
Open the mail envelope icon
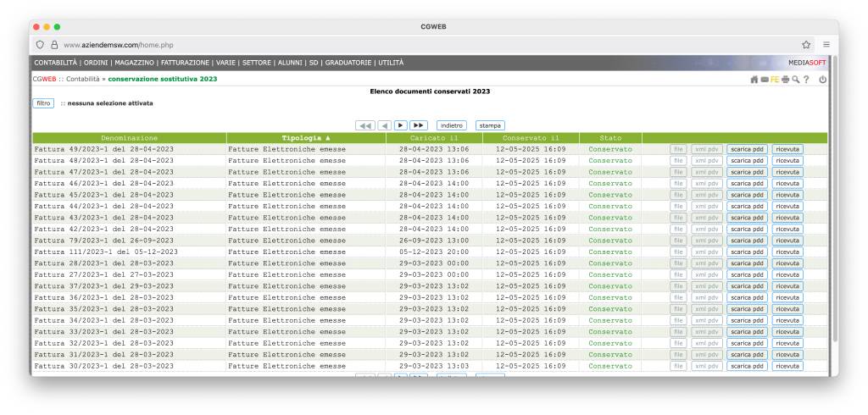tap(763, 79)
